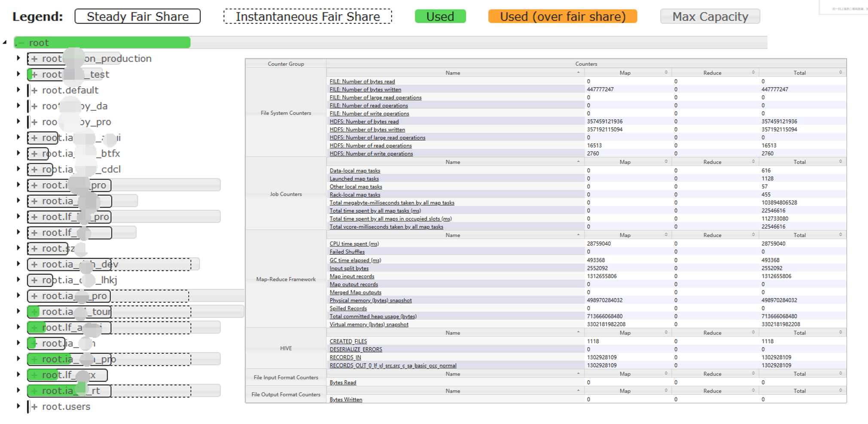Select the Instantaneous Fair Share legend box
The width and height of the screenshot is (868, 424).
coord(308,16)
